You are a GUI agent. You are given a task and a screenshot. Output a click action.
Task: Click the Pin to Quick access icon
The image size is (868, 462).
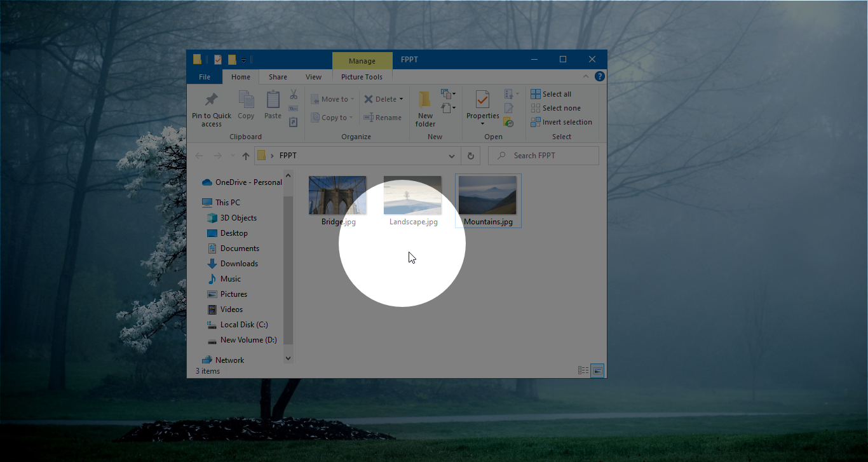(x=211, y=100)
